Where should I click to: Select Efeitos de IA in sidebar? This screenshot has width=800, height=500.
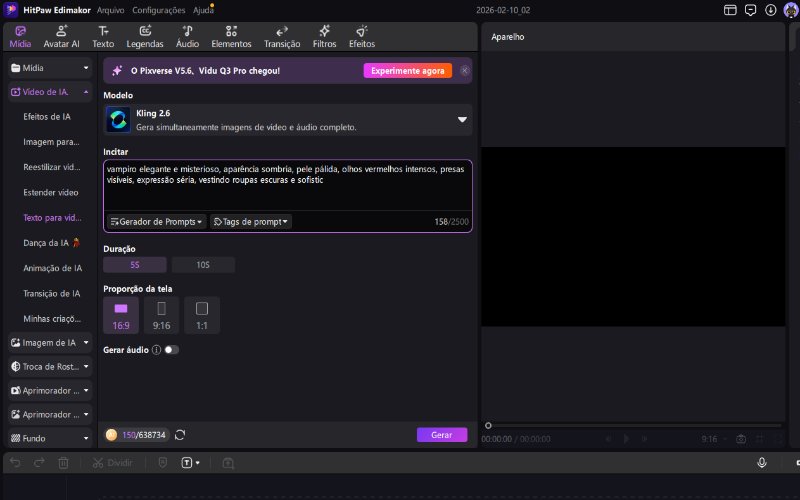click(47, 117)
